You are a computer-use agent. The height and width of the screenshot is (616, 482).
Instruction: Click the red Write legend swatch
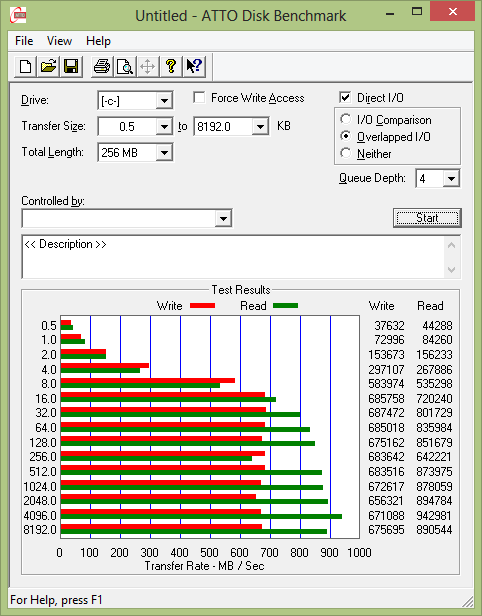coord(203,305)
